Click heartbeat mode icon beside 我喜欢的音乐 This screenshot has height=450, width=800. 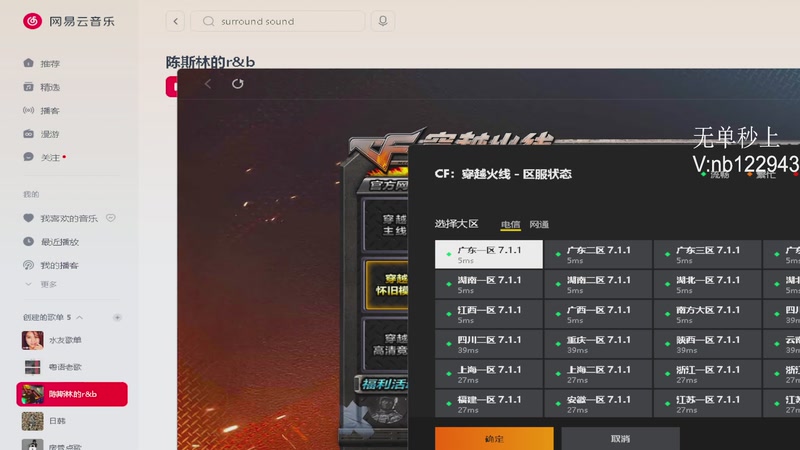click(111, 218)
